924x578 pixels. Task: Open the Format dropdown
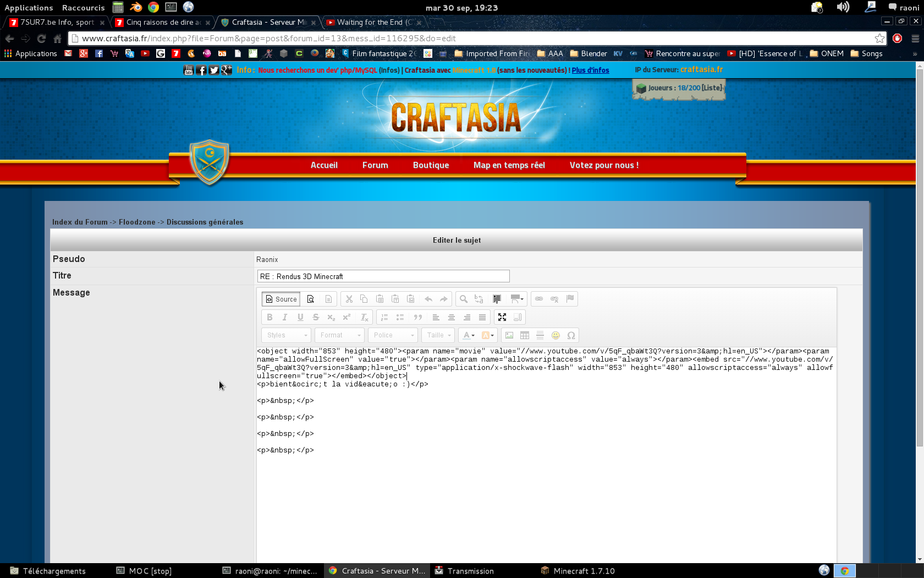pos(339,335)
